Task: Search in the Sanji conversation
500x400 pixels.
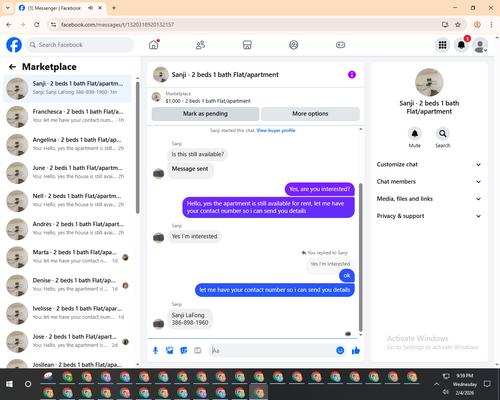Action: pos(443,134)
